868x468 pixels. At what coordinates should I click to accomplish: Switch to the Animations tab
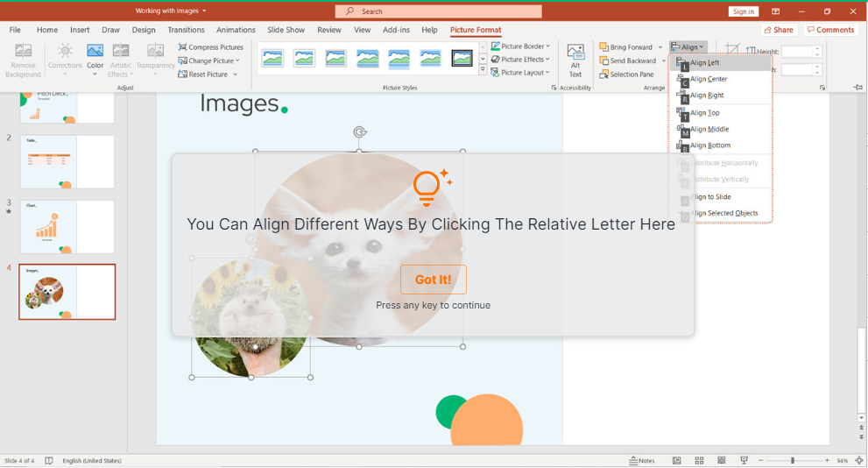236,30
